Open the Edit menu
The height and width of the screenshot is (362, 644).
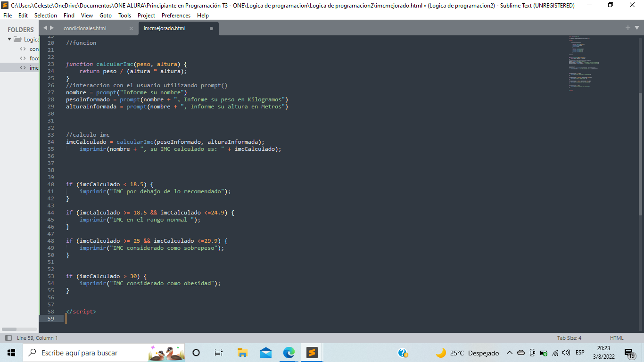pyautogui.click(x=23, y=16)
